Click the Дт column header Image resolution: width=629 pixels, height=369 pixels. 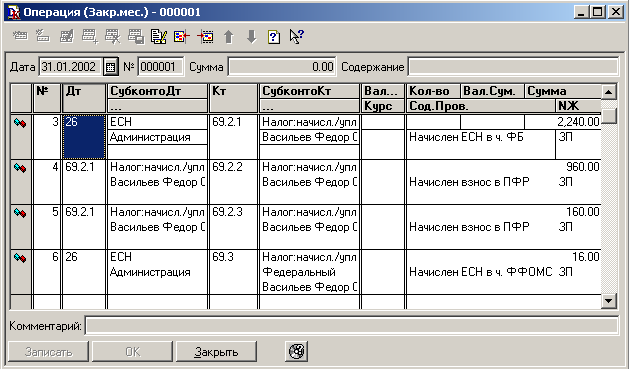pos(84,98)
